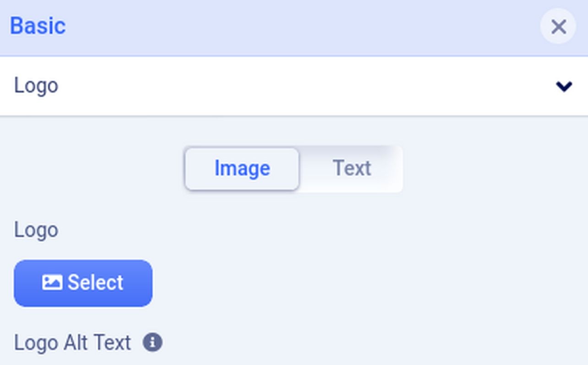This screenshot has width=588, height=365.
Task: Open image picker via Select button
Action: click(83, 283)
